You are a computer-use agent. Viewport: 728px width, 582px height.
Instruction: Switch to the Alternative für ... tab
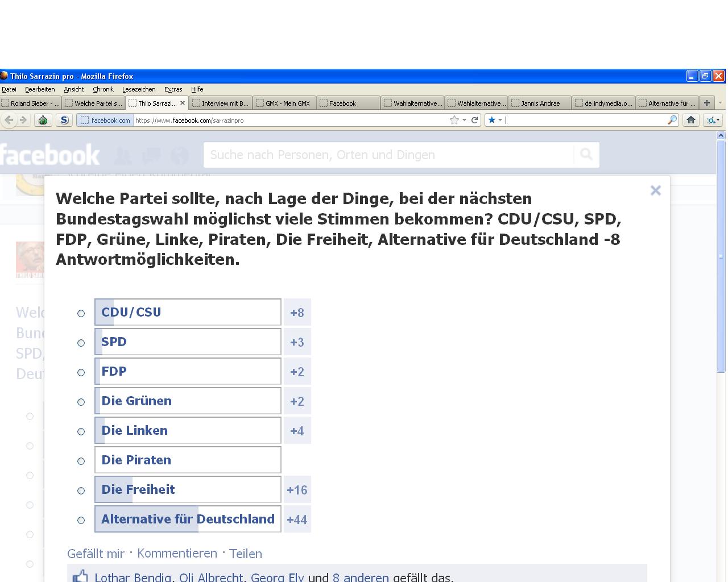pos(667,103)
